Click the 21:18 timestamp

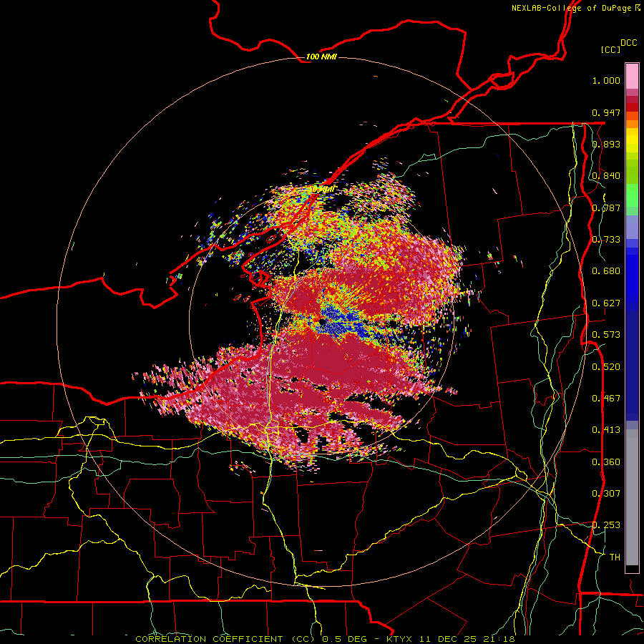pyautogui.click(x=499, y=639)
